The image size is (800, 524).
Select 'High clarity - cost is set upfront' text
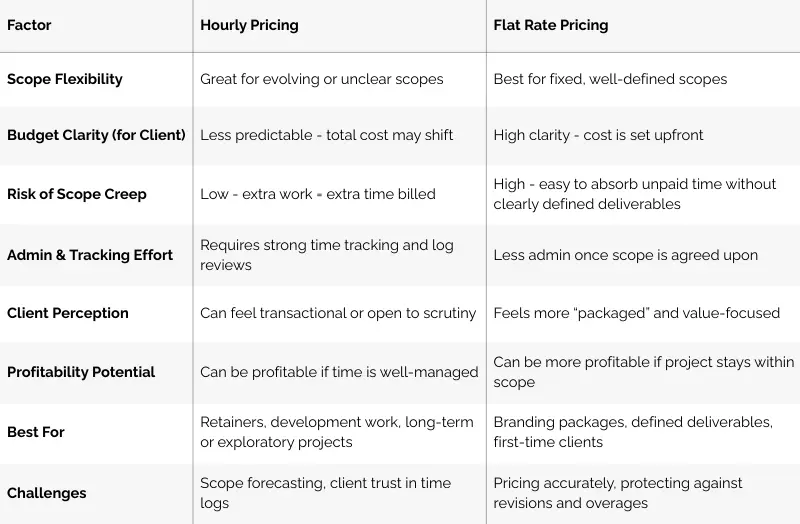coord(598,135)
